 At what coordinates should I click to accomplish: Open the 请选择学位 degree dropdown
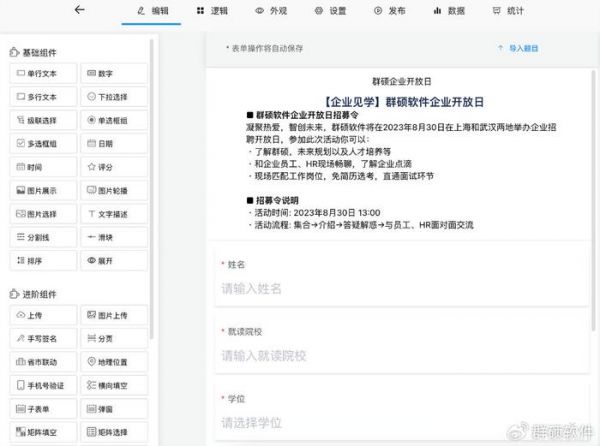[x=400, y=421]
